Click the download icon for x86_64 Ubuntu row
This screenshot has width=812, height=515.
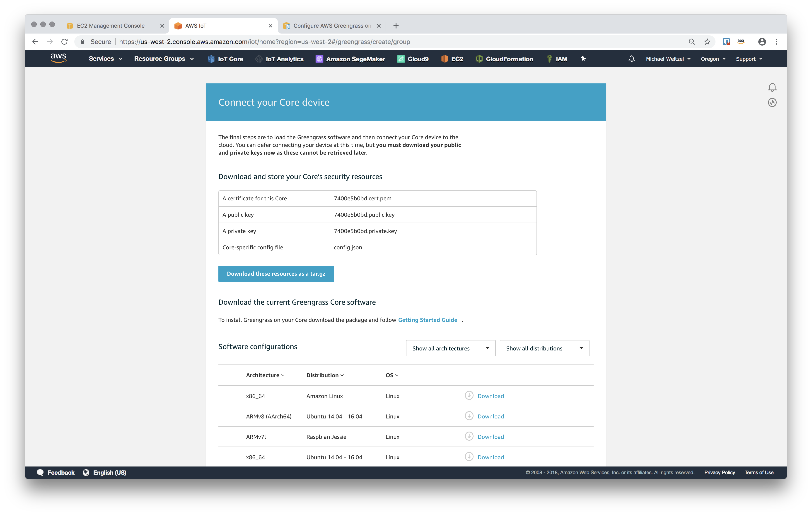point(469,457)
